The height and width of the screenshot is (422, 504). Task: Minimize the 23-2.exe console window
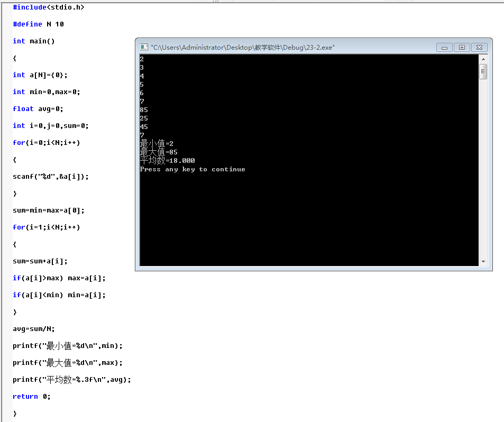pyautogui.click(x=445, y=48)
